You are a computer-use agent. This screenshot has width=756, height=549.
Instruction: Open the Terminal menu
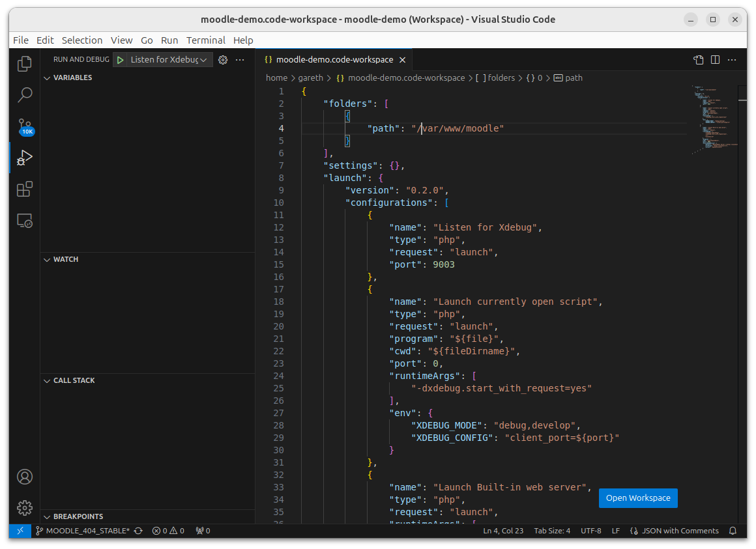(x=206, y=40)
